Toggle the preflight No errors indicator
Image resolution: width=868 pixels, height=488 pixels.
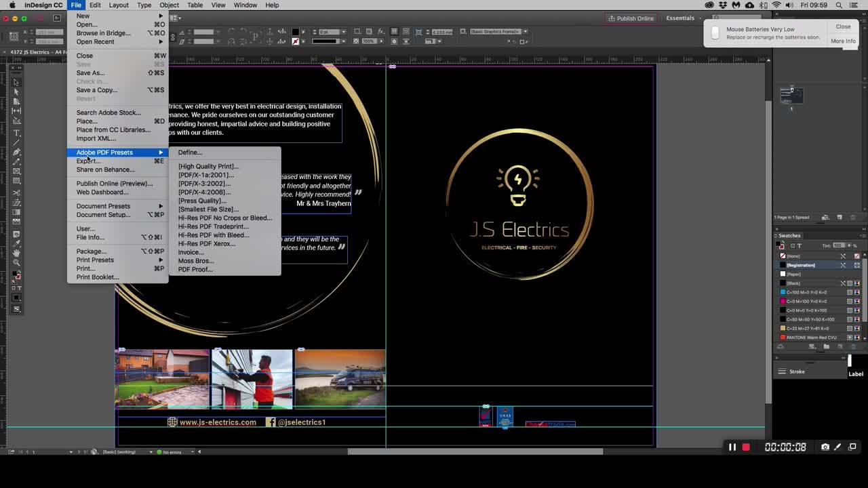[170, 452]
